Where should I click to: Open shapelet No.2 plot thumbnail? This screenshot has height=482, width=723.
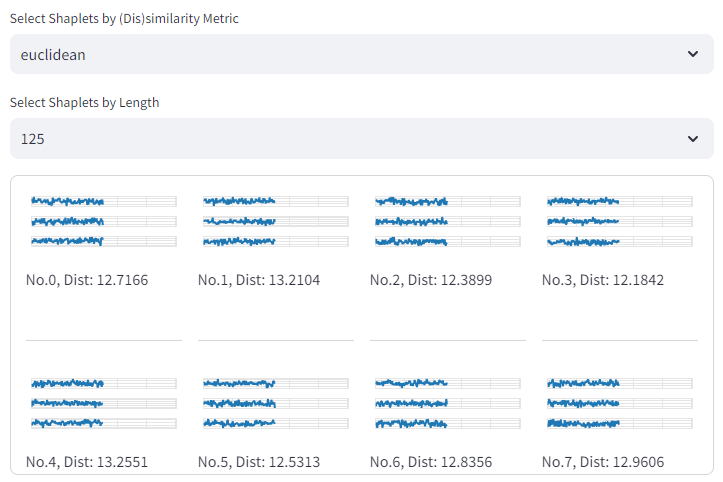coord(448,221)
